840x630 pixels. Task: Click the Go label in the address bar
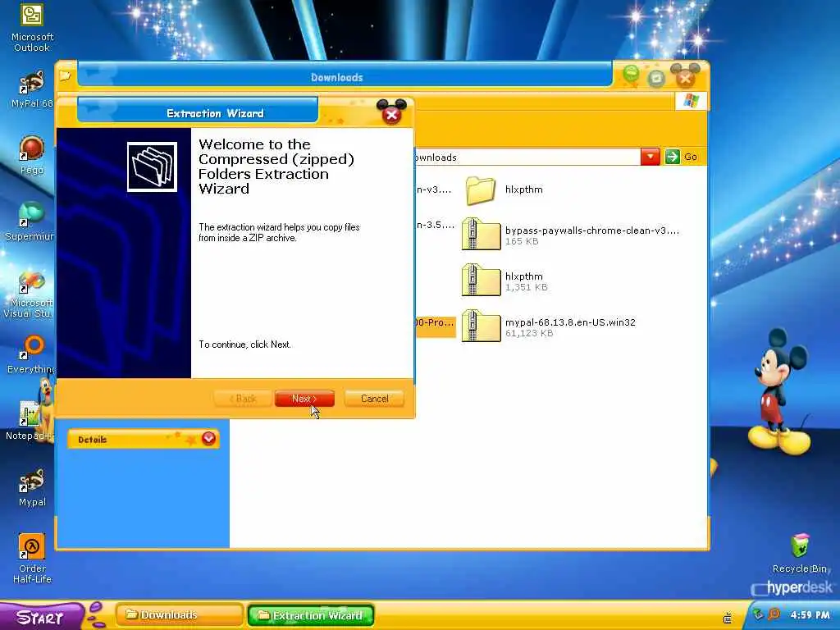pos(691,157)
